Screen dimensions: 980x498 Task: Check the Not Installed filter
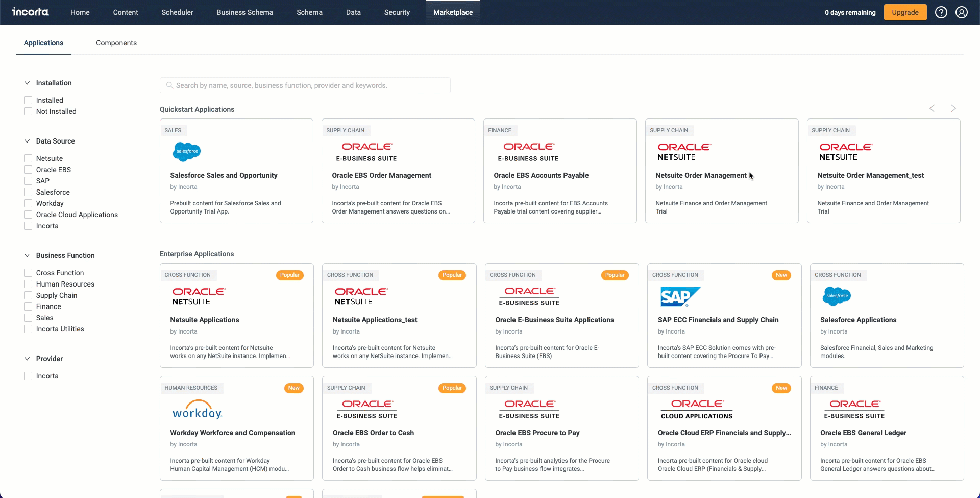(x=28, y=111)
